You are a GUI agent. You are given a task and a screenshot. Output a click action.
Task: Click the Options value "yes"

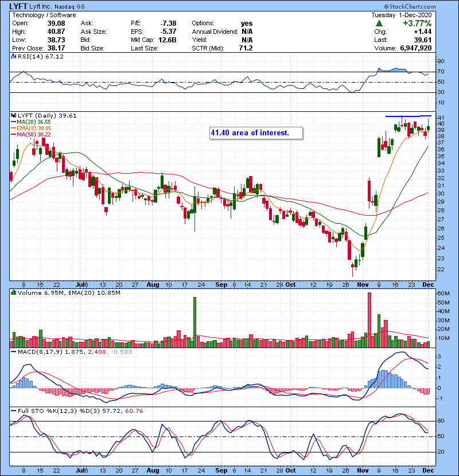(247, 24)
